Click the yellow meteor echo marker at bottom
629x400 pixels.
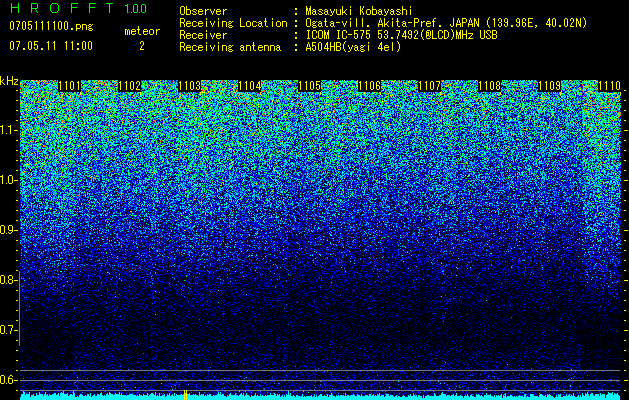(185, 395)
